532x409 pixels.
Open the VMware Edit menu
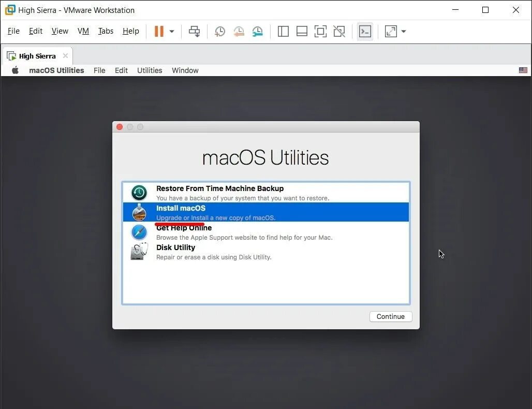point(36,31)
